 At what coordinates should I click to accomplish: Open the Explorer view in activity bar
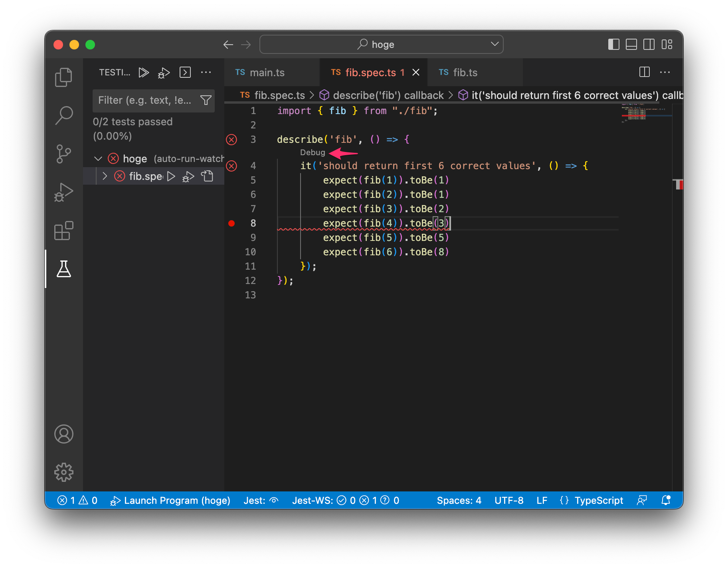click(x=63, y=77)
